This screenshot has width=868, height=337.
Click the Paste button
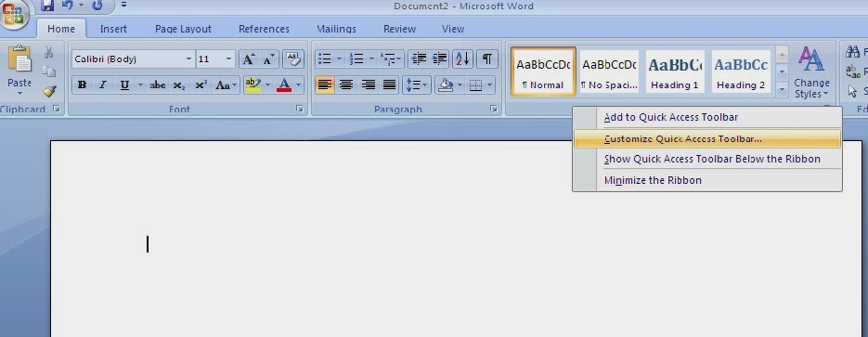(19, 71)
